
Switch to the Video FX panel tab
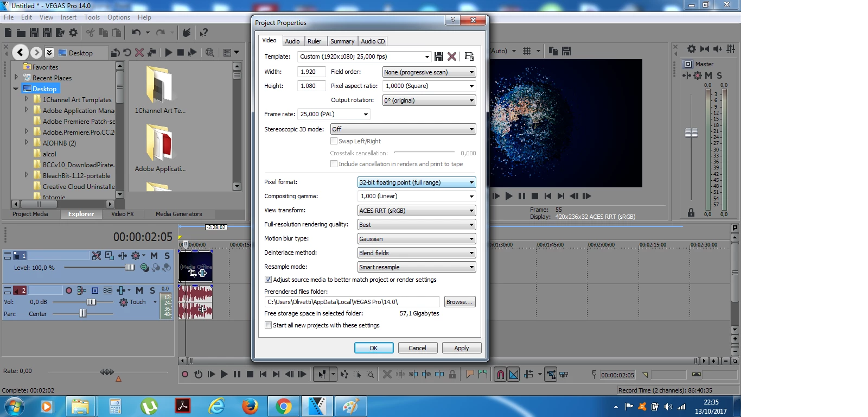(123, 214)
